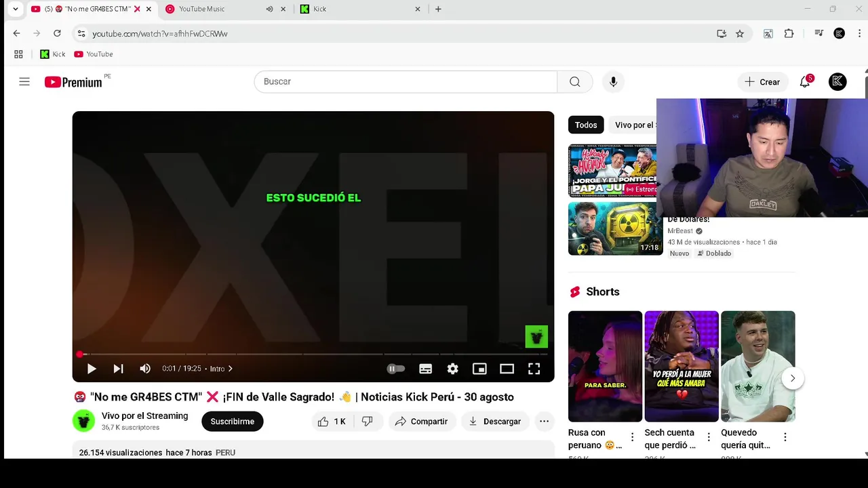The image size is (868, 488).
Task: Open options for Quevedo short
Action: coord(785,437)
